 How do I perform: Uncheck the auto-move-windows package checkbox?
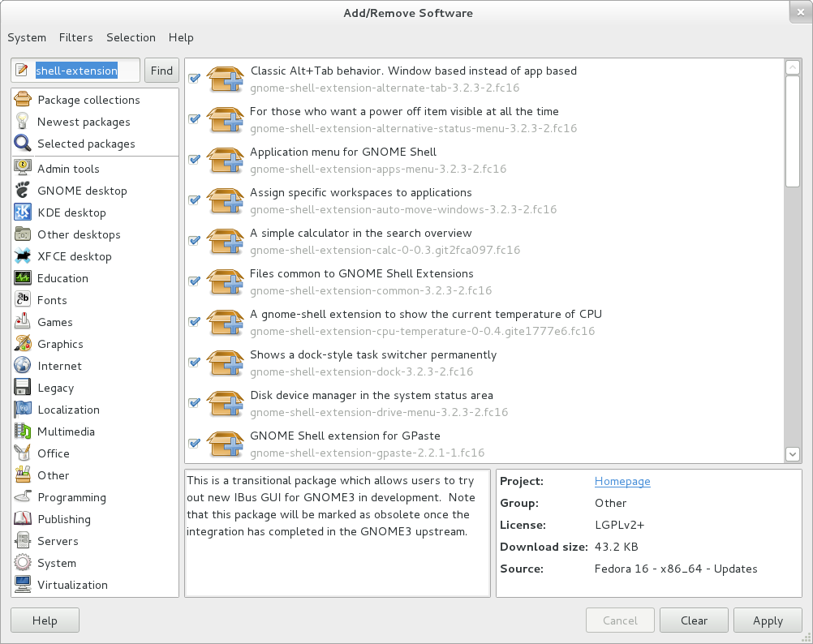(195, 200)
